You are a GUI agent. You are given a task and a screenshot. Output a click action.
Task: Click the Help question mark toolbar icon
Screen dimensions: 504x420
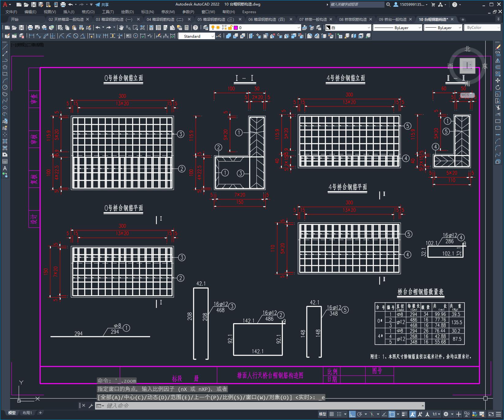[195, 28]
